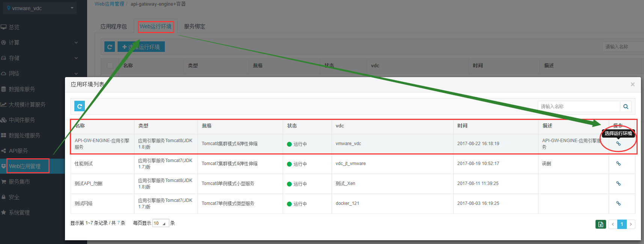
Task: Switch to the Web运行环境 tab
Action: pos(155,26)
